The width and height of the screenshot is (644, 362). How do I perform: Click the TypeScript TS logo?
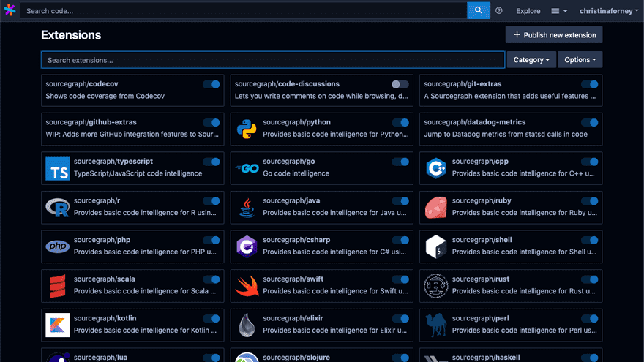pos(58,168)
